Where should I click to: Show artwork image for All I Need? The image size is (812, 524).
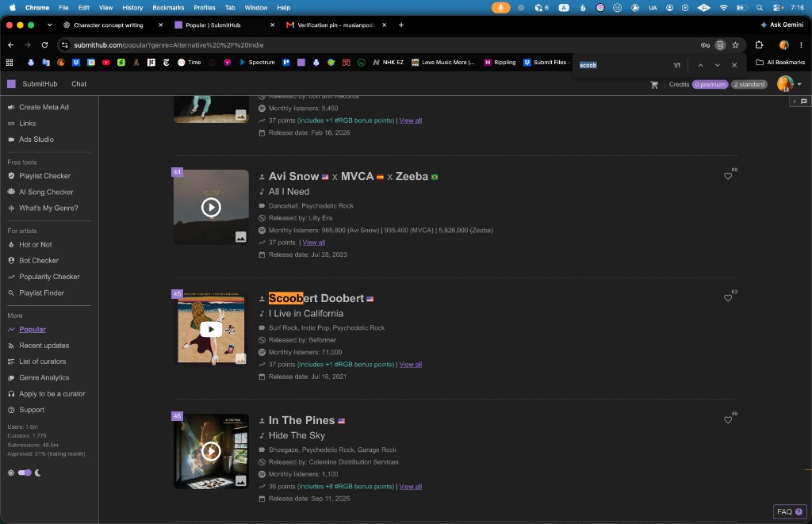241,236
